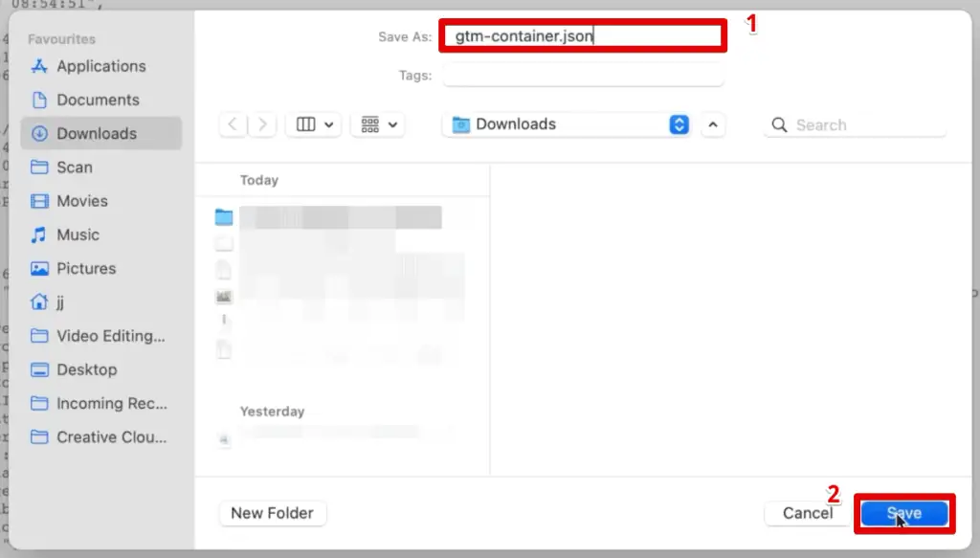Click the Save button

(x=903, y=513)
